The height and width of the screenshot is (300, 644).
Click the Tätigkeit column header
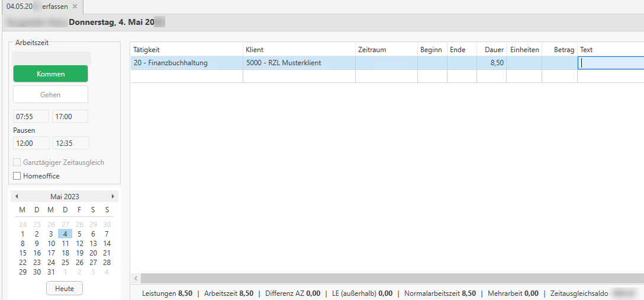pyautogui.click(x=186, y=50)
